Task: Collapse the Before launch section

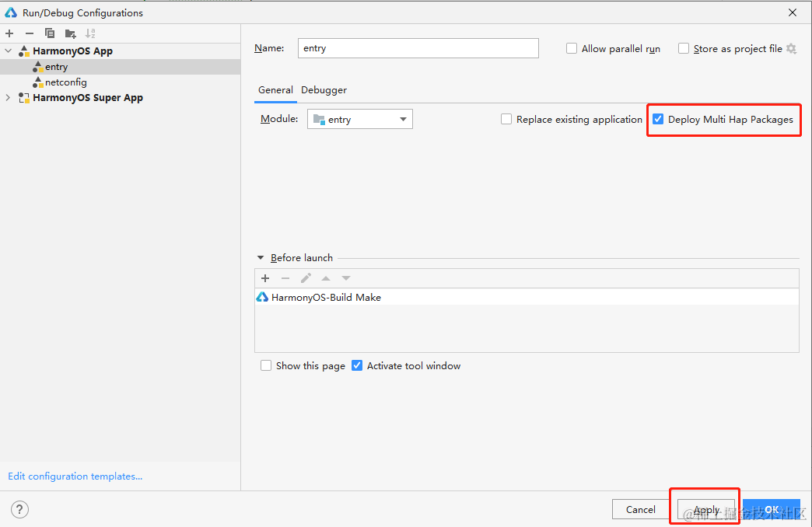Action: 261,258
